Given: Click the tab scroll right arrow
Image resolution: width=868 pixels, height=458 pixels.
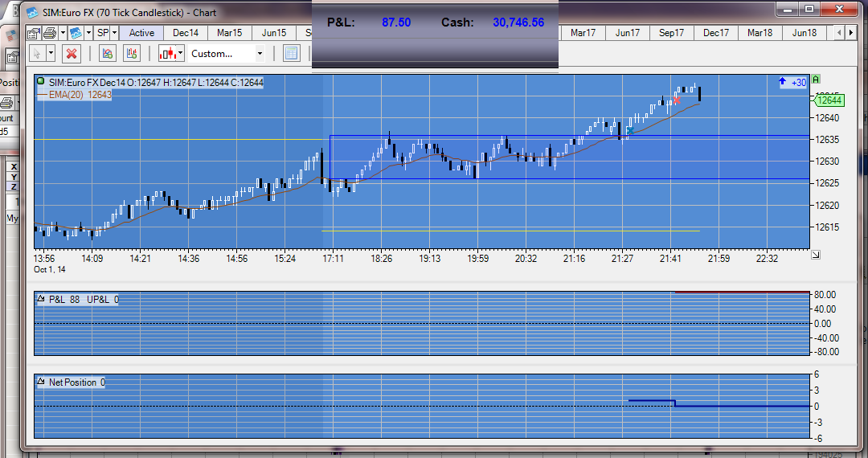Looking at the screenshot, I should tap(850, 33).
